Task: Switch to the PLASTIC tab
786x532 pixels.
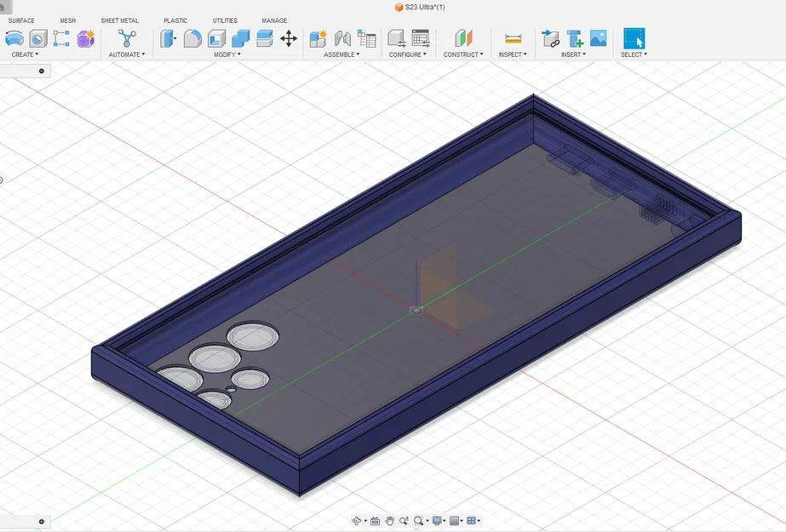Action: (175, 20)
